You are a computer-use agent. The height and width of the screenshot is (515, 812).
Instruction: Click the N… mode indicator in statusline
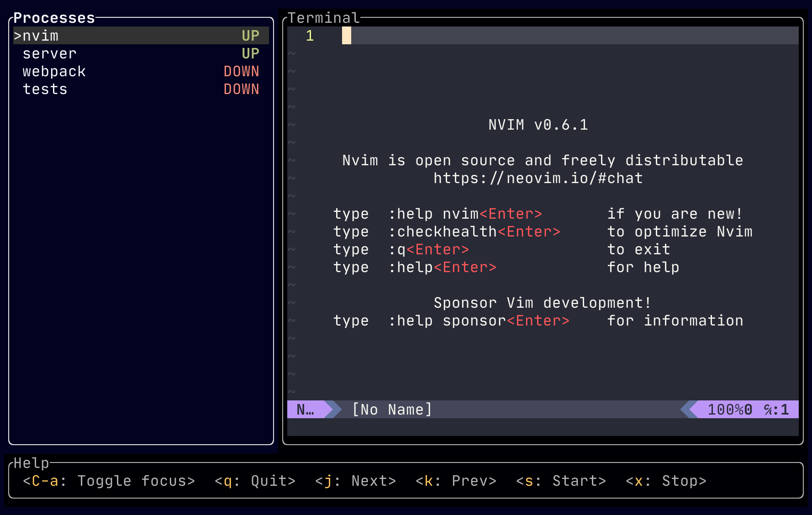tap(306, 410)
